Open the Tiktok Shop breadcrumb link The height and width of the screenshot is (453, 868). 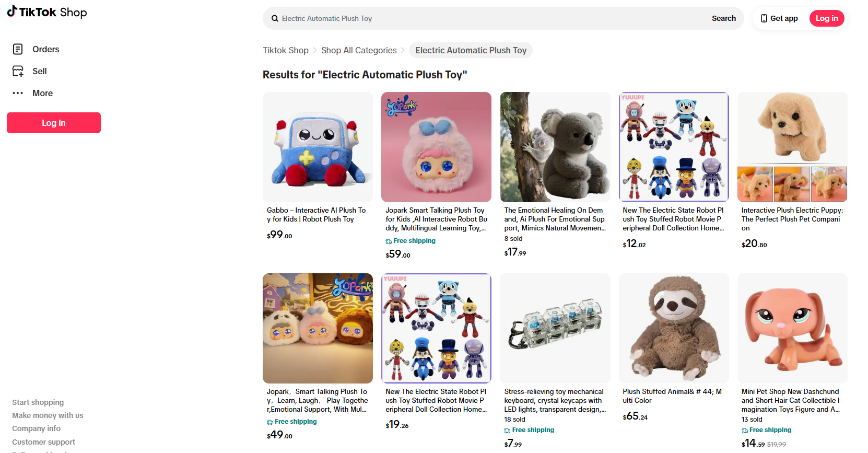point(285,50)
